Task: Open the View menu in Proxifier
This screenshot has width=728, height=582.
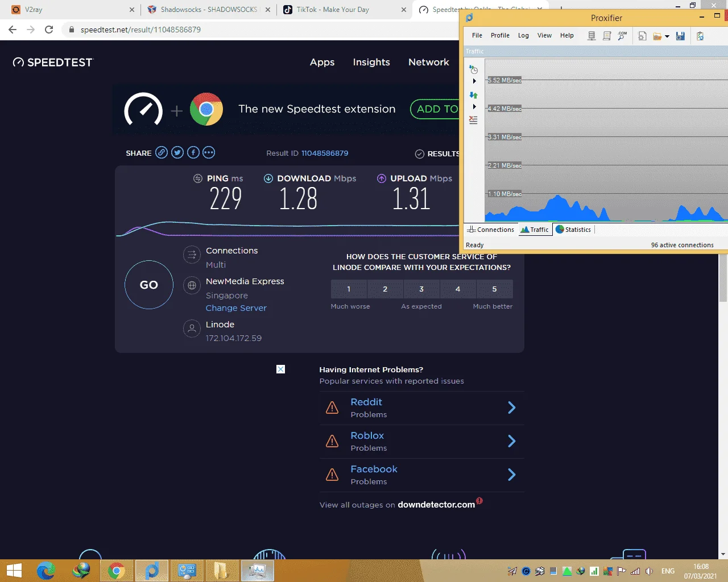Action: click(544, 35)
